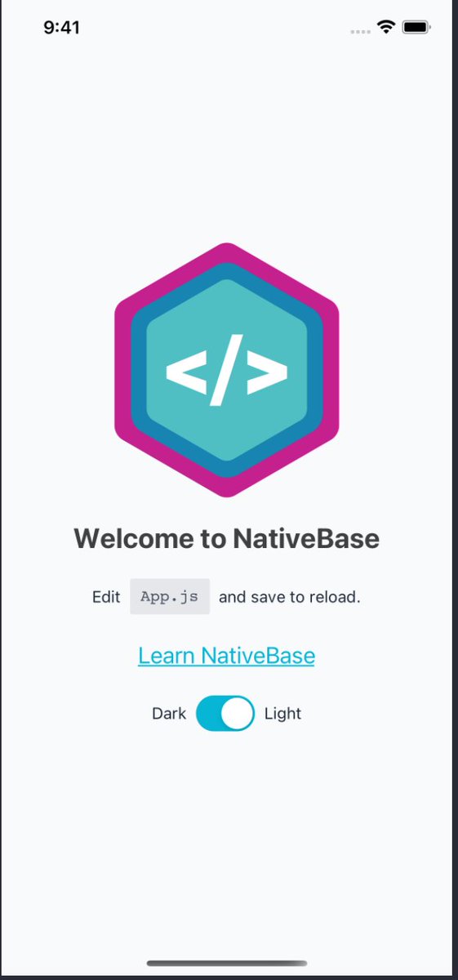This screenshot has width=458, height=980.
Task: Open the Learn NativeBase link
Action: point(226,656)
